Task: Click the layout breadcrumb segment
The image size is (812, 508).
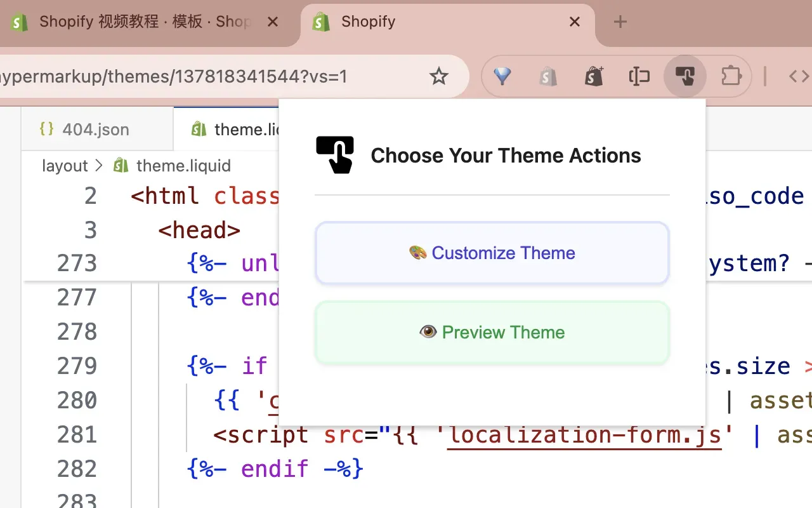Action: pyautogui.click(x=65, y=166)
